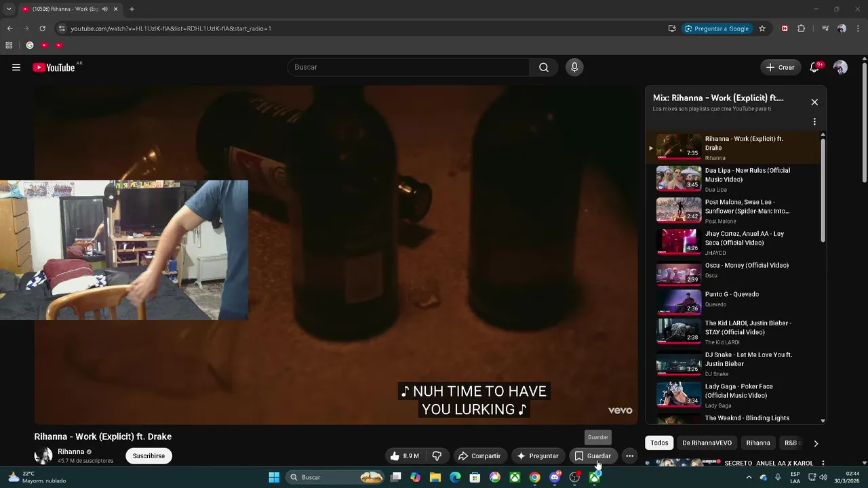Open the YouTube account avatar menu

pyautogui.click(x=840, y=67)
